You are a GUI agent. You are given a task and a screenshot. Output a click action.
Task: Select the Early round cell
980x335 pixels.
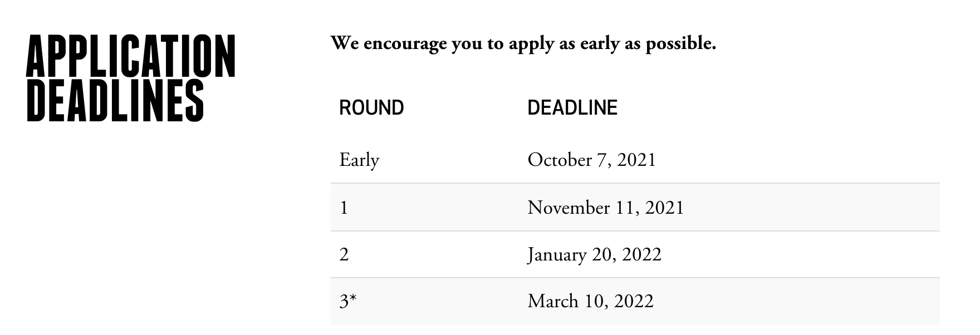(x=359, y=160)
